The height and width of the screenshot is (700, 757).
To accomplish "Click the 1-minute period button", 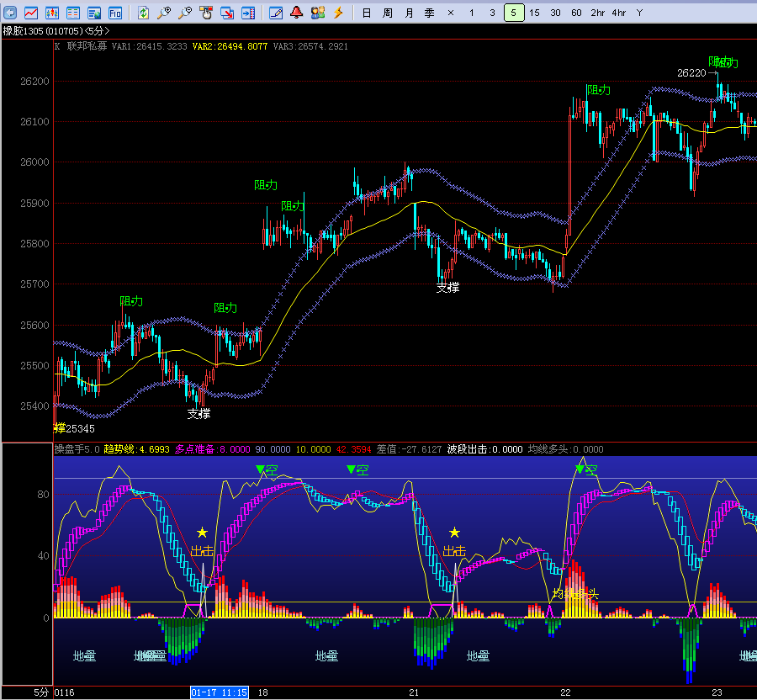I will pos(471,13).
